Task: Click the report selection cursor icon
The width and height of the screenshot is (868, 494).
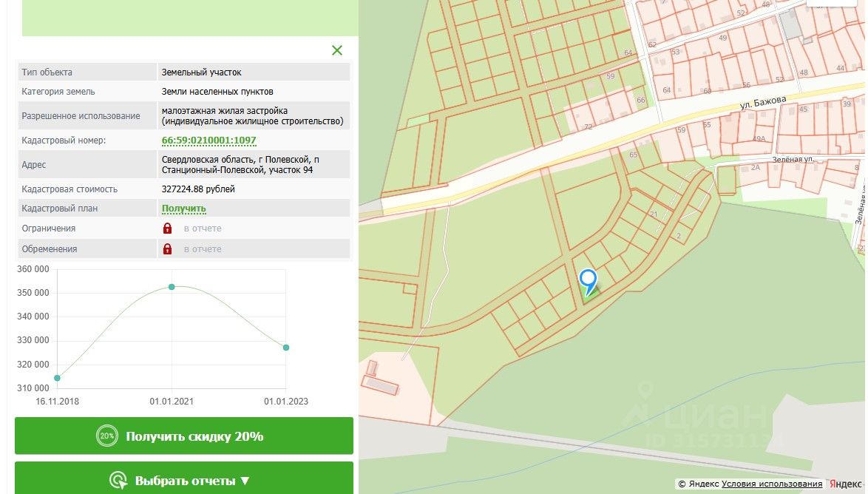Action: [118, 481]
